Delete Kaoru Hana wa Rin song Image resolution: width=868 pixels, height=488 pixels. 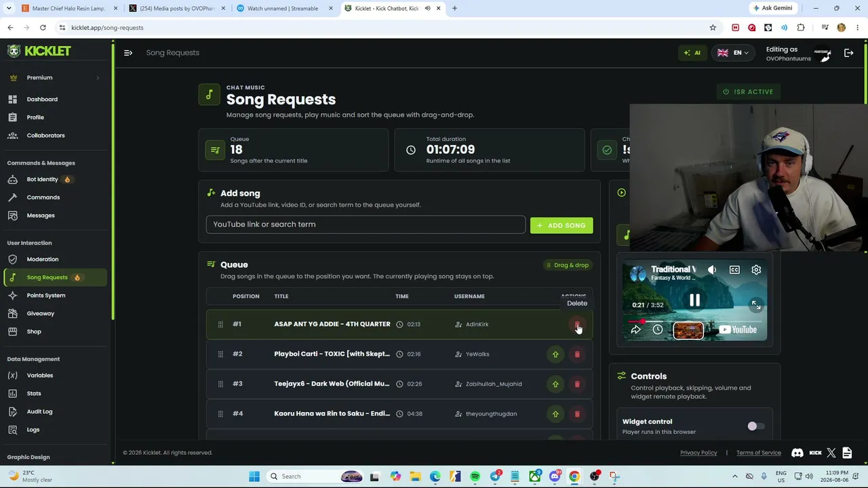(x=577, y=413)
